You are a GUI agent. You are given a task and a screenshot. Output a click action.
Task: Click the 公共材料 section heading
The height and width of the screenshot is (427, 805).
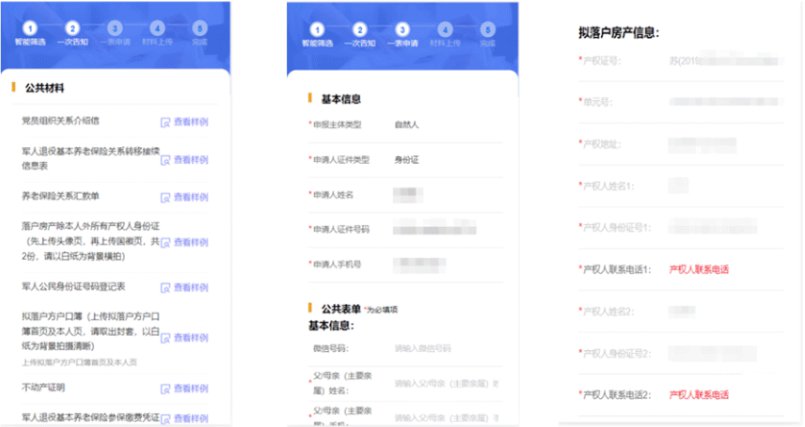tap(45, 88)
